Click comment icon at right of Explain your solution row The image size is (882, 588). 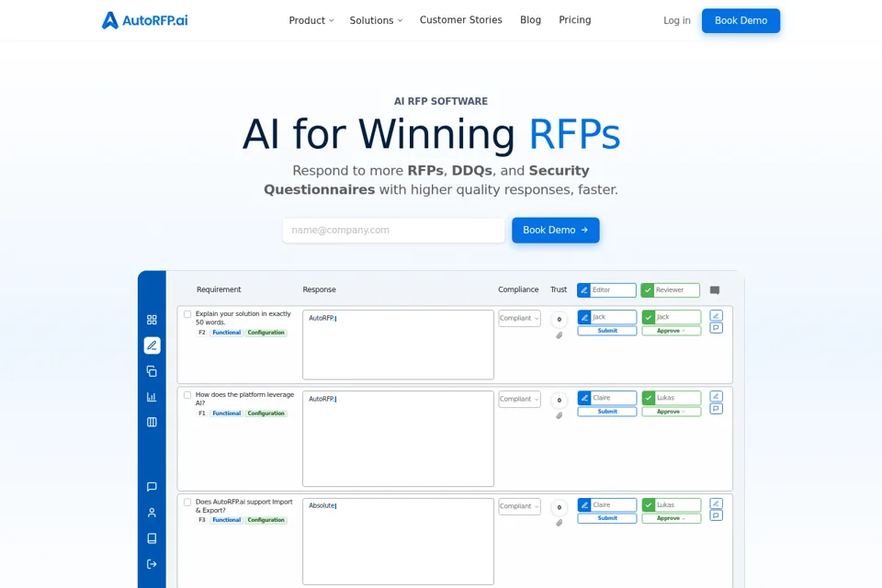tap(716, 328)
